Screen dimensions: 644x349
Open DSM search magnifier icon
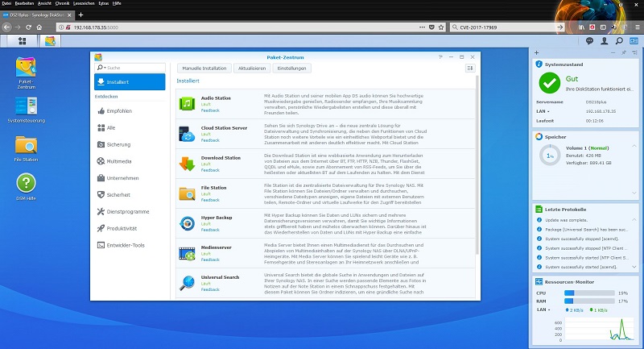pos(619,40)
